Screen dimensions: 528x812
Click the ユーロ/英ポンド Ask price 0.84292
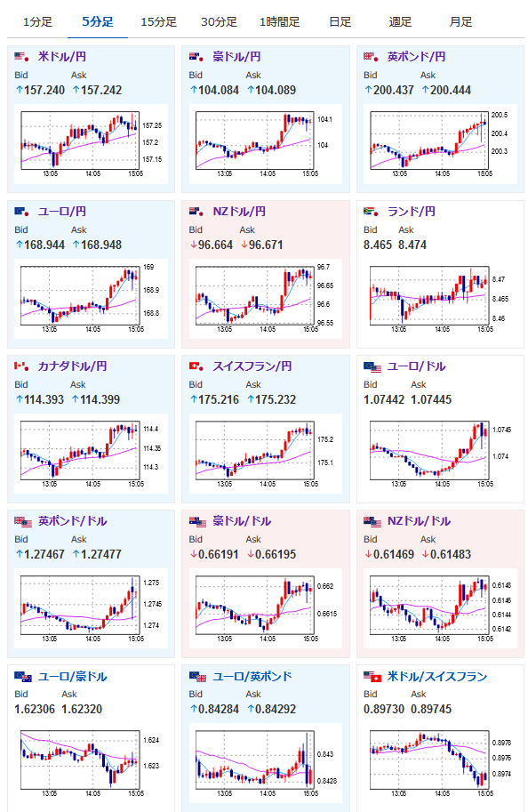tap(276, 710)
